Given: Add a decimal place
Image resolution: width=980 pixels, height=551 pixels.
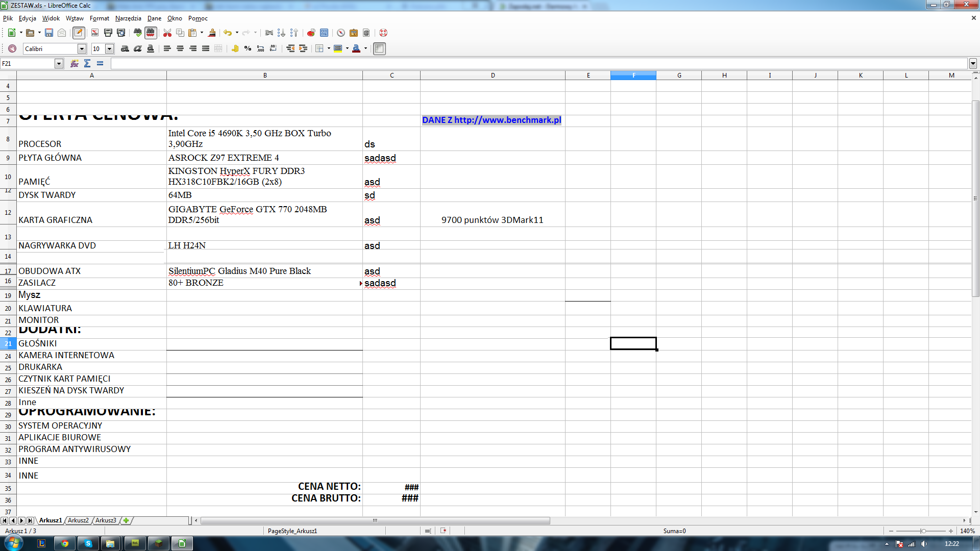Looking at the screenshot, I should coord(260,48).
